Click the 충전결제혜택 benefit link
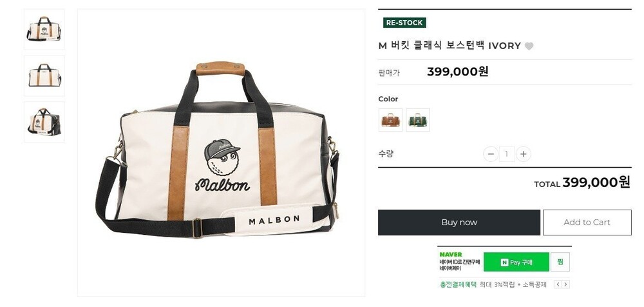The image size is (644, 307). [x=457, y=284]
